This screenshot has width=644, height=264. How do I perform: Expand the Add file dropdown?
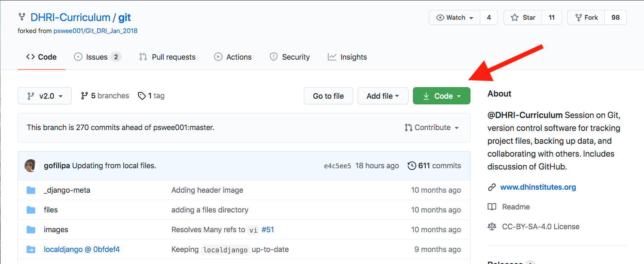click(x=383, y=96)
